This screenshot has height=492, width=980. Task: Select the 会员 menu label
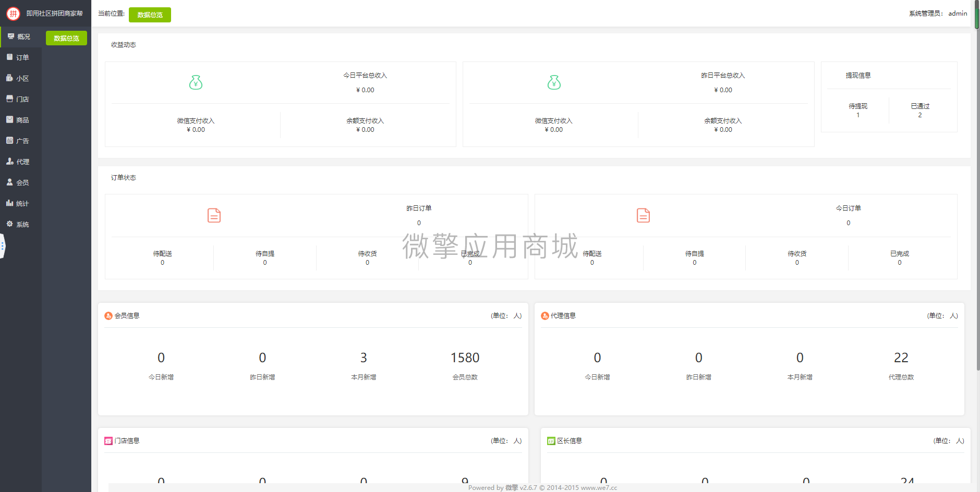(x=22, y=183)
